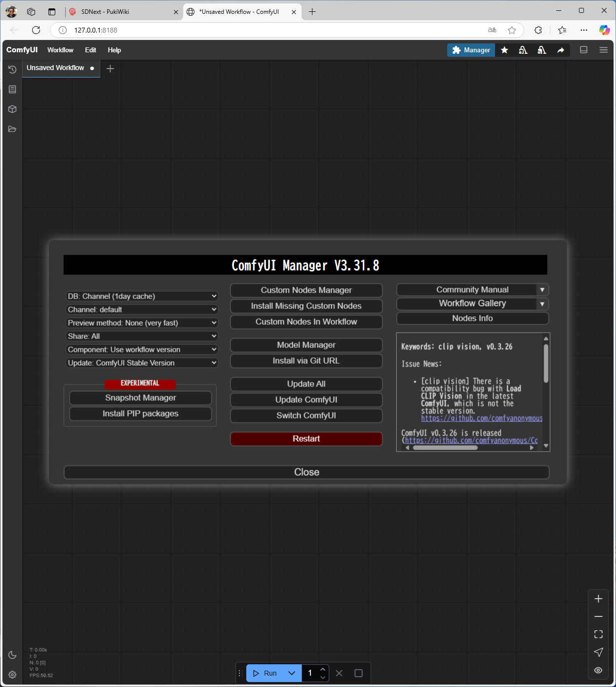616x687 pixels.
Task: Open the model library cube icon
Action: 12,109
